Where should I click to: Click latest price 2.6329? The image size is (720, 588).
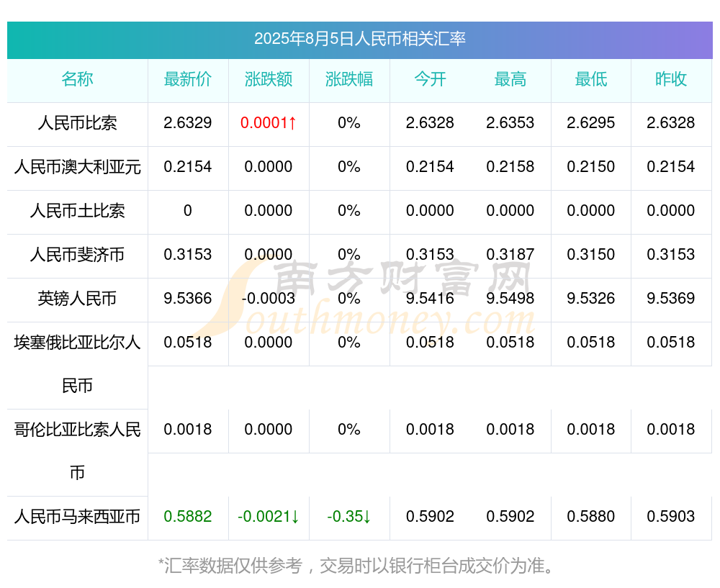(188, 122)
